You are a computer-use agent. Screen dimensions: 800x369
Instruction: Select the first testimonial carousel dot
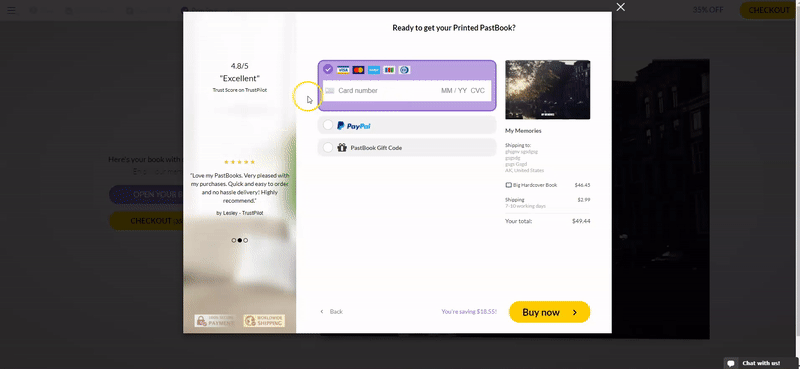[234, 240]
